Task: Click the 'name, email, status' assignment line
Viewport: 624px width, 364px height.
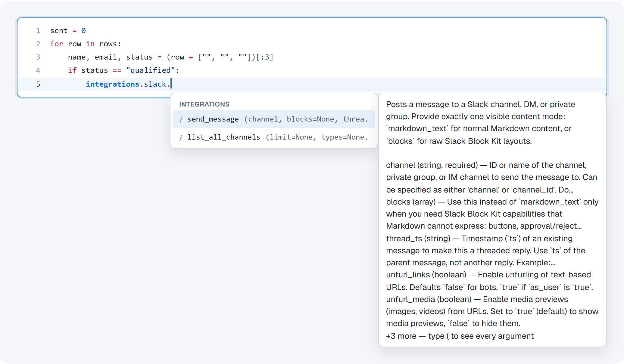Action: (170, 57)
